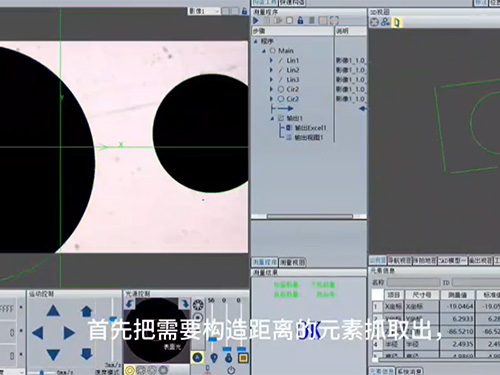This screenshot has width=500, height=375.
Task: Lower Z axis with the thick down arrow
Action: coord(86,354)
